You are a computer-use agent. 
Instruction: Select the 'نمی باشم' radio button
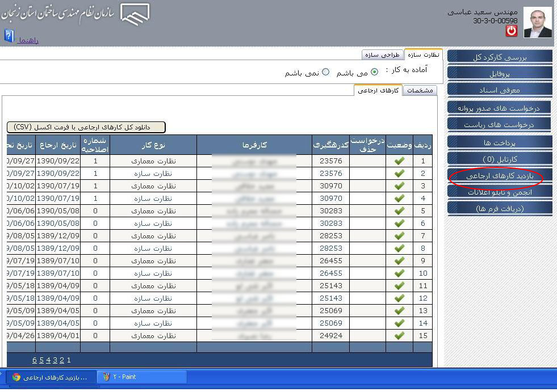[325, 72]
